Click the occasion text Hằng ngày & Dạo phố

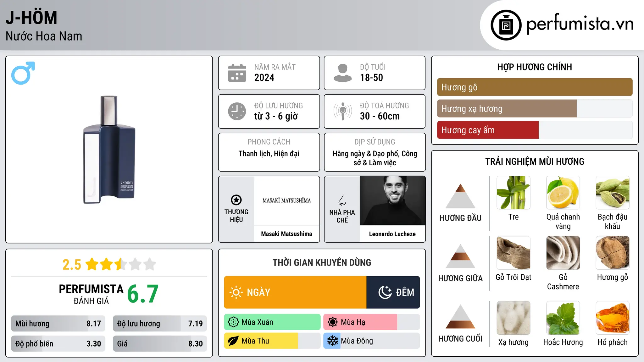click(x=375, y=158)
